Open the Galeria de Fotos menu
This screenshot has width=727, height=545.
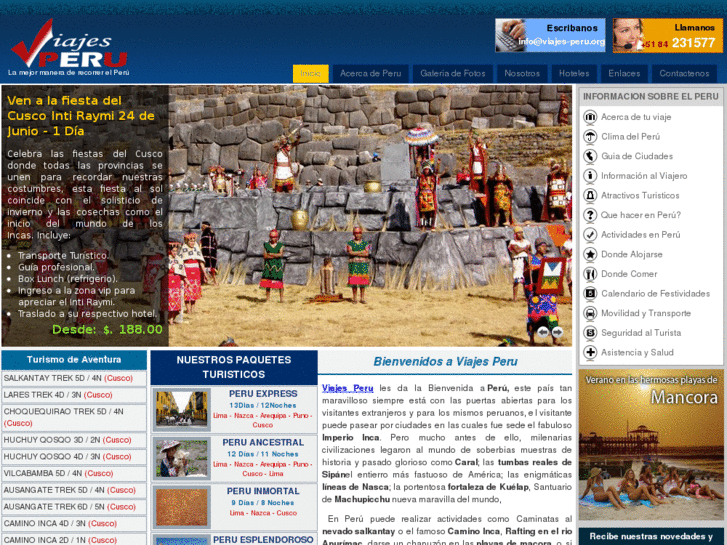tap(453, 73)
